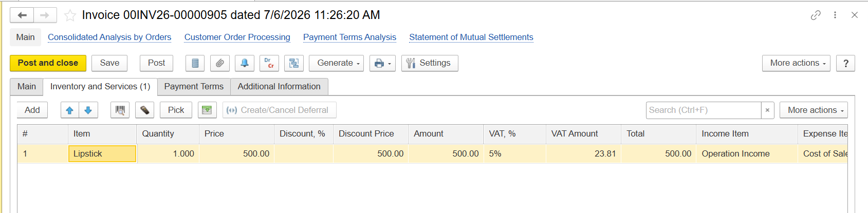Open the paperclip attached files
868x213 pixels.
point(219,63)
